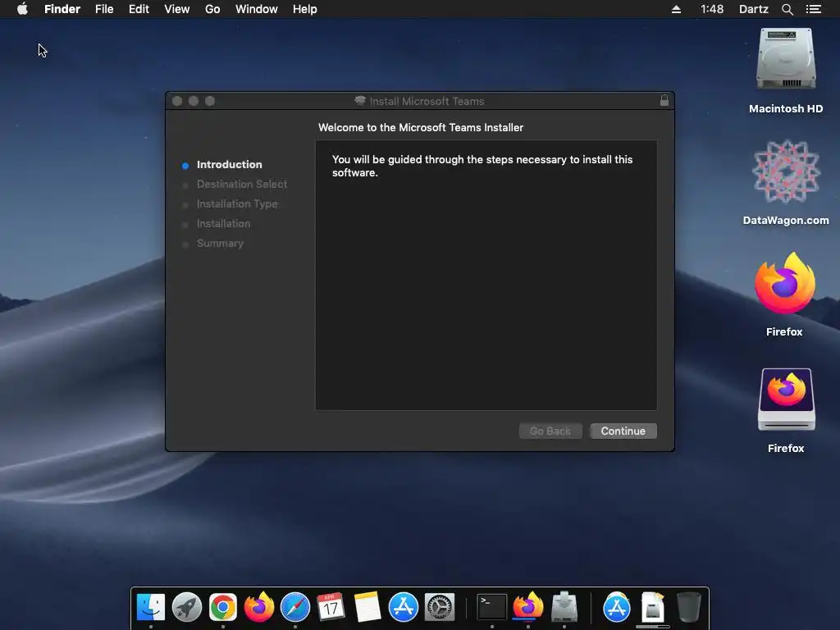Image resolution: width=840 pixels, height=630 pixels.
Task: Open App Store icon next to Notes
Action: click(x=404, y=607)
